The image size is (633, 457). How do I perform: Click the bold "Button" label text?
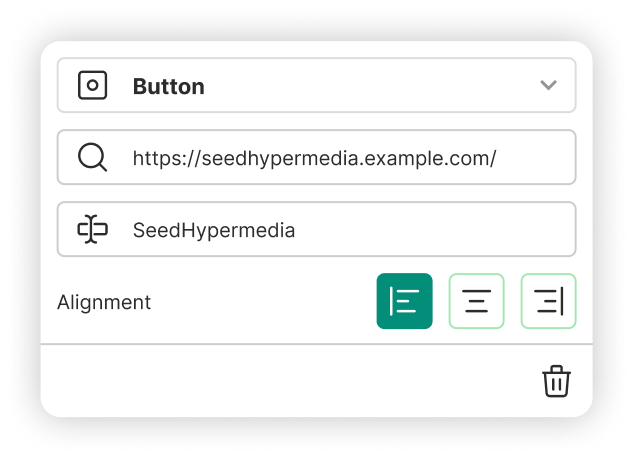[168, 87]
